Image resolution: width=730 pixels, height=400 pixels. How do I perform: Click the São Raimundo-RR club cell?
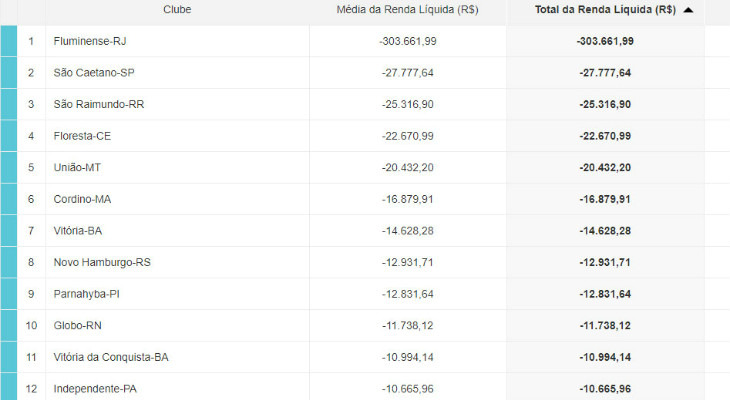(97, 104)
